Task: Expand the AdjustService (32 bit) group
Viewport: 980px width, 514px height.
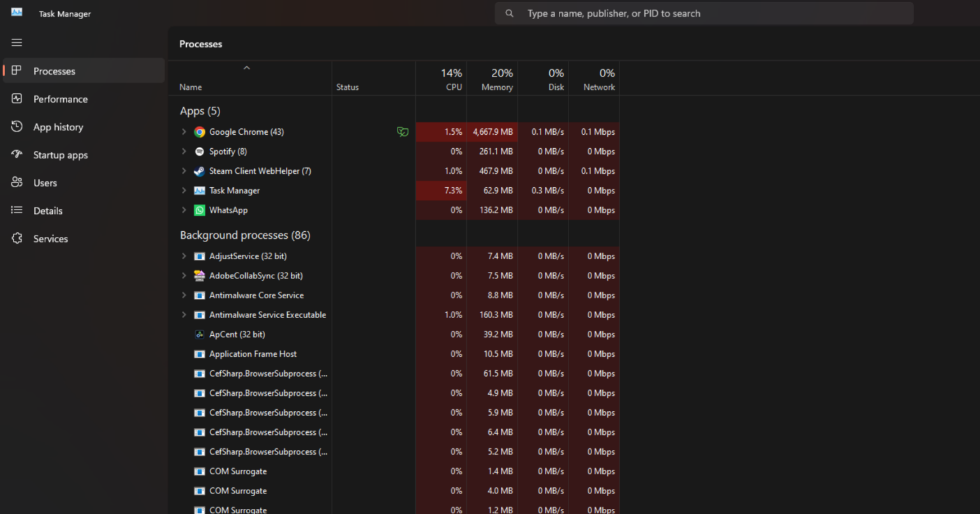Action: click(184, 256)
